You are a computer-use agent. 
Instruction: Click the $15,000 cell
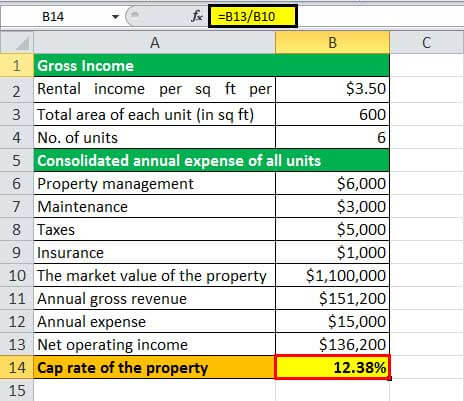tap(332, 321)
